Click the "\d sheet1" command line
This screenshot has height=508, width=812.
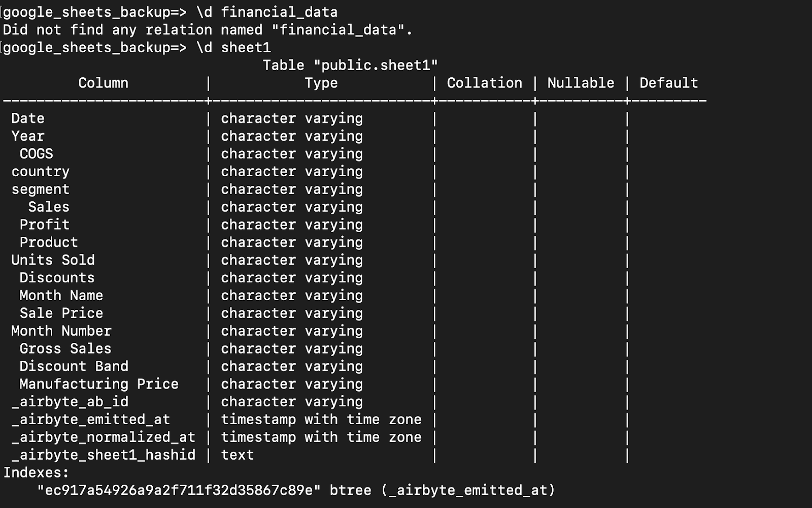tap(137, 48)
